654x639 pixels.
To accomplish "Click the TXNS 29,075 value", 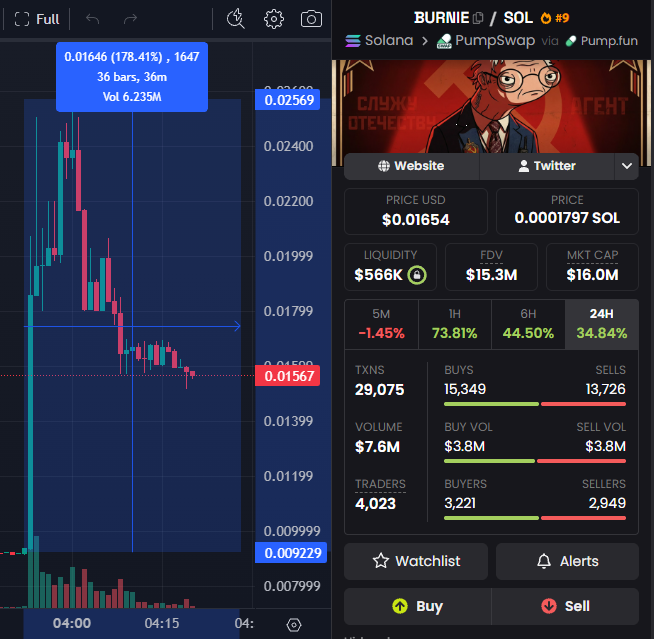I will pyautogui.click(x=380, y=390).
